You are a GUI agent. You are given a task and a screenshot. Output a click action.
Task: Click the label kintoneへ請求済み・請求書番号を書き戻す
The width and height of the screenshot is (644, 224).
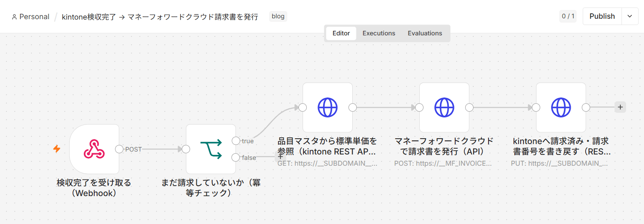(561, 146)
